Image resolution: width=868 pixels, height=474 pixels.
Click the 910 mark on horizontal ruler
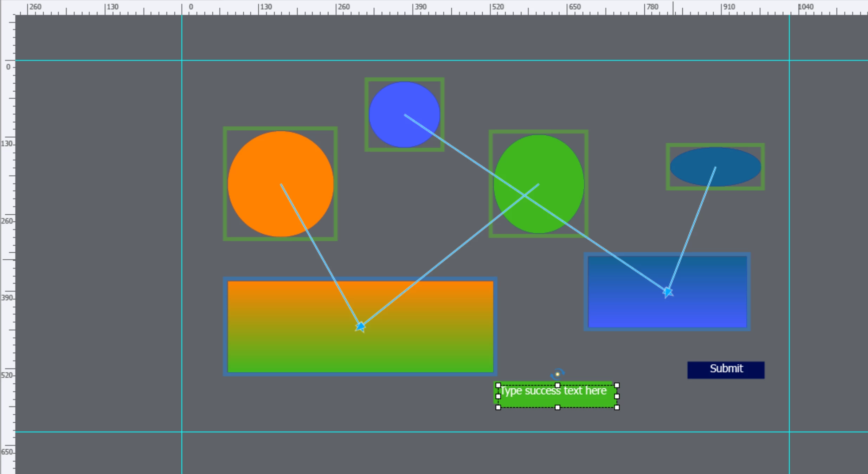[x=729, y=7]
